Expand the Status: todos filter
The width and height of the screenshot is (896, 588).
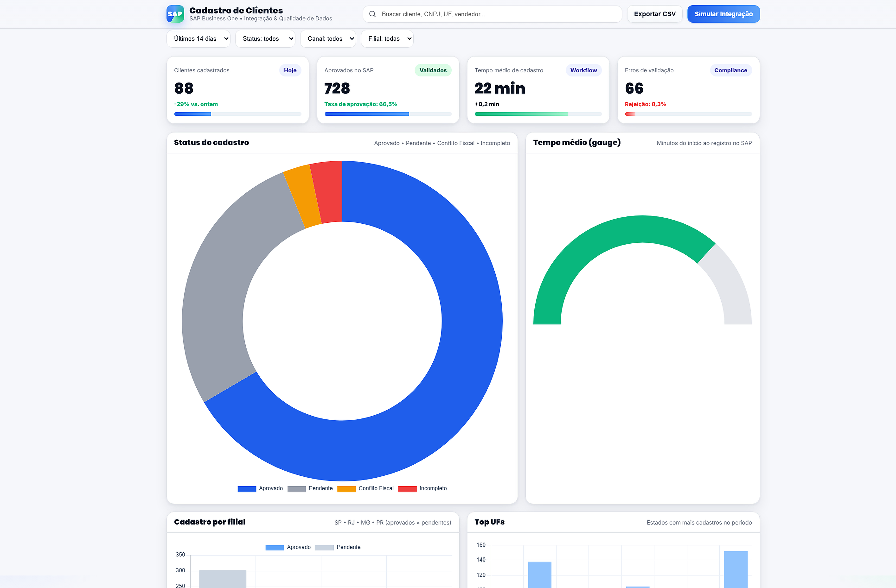(x=265, y=39)
